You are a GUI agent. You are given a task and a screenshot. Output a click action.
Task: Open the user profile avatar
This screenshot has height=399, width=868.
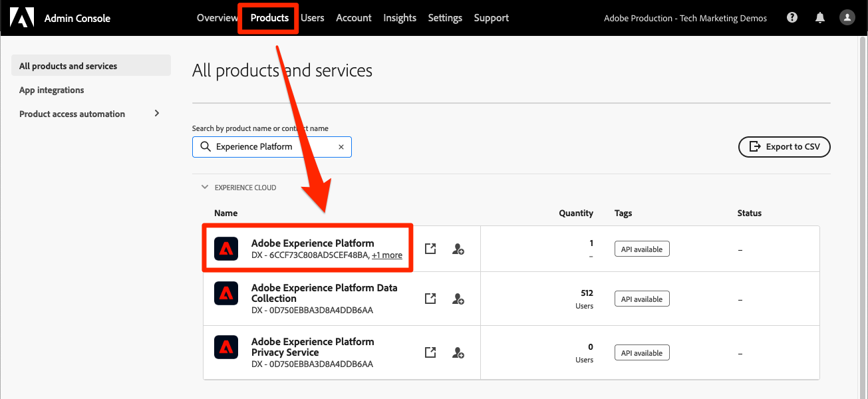(x=847, y=18)
